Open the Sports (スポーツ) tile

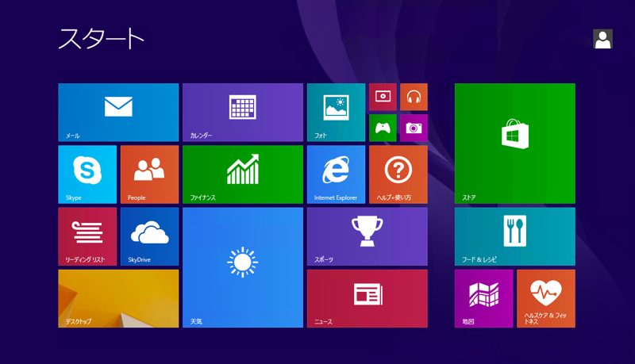point(368,236)
